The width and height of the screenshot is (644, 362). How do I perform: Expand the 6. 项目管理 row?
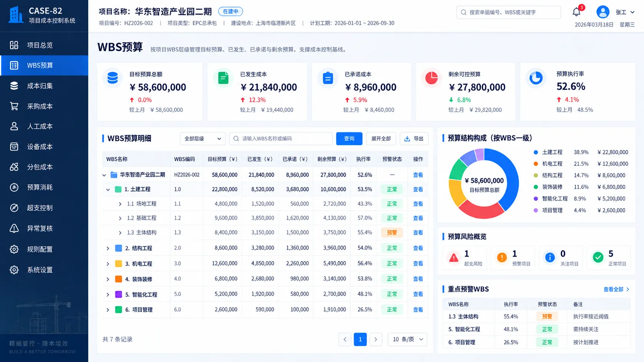(x=108, y=310)
